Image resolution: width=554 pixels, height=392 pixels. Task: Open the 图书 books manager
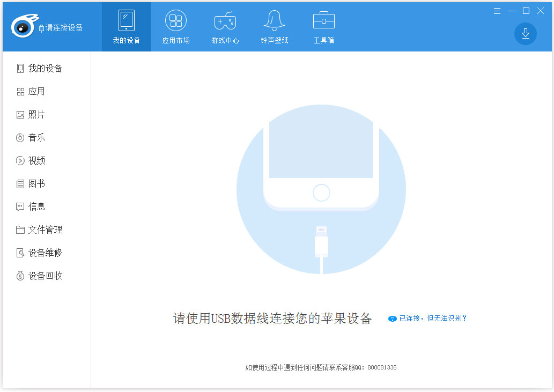pos(36,183)
